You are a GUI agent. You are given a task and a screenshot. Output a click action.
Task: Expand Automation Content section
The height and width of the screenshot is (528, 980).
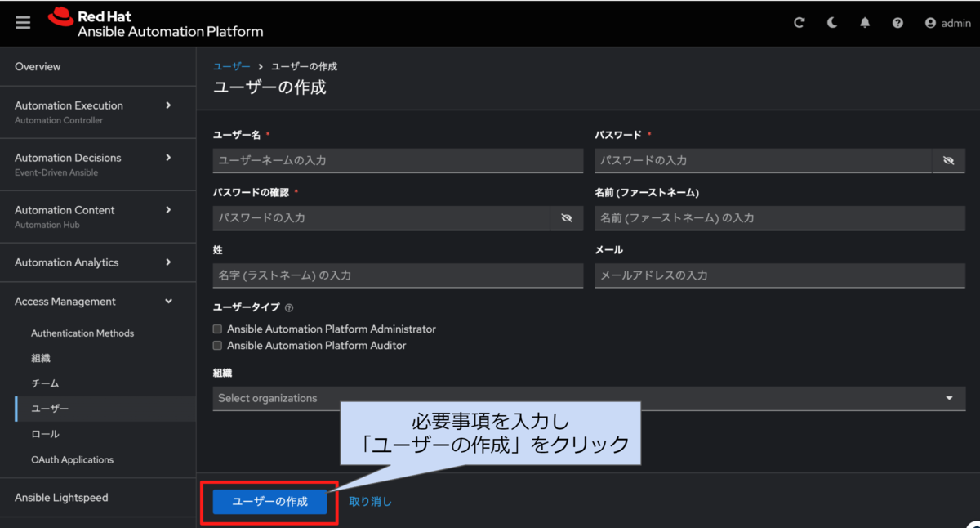(x=98, y=217)
